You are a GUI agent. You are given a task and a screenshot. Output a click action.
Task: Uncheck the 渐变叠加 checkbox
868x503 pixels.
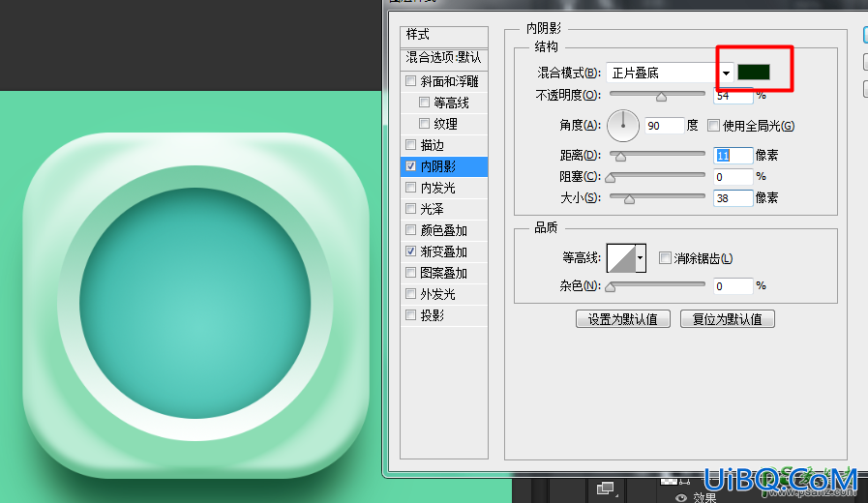point(410,251)
